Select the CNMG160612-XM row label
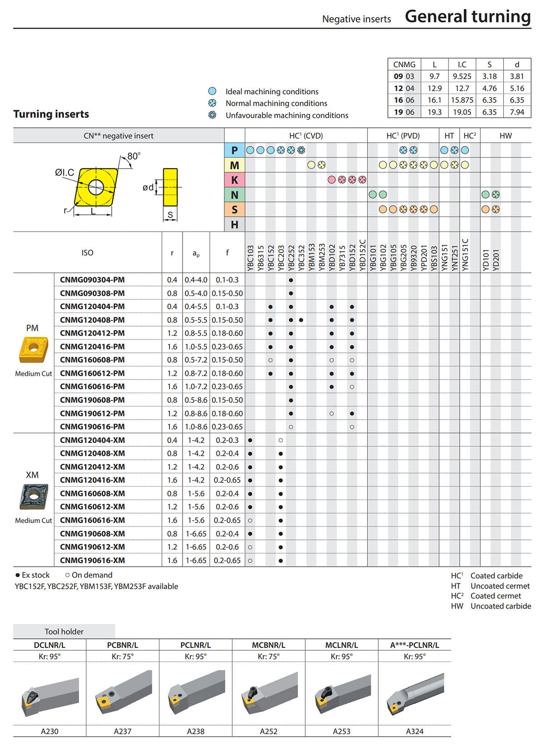Screen dimensions: 545x756 click(x=92, y=507)
